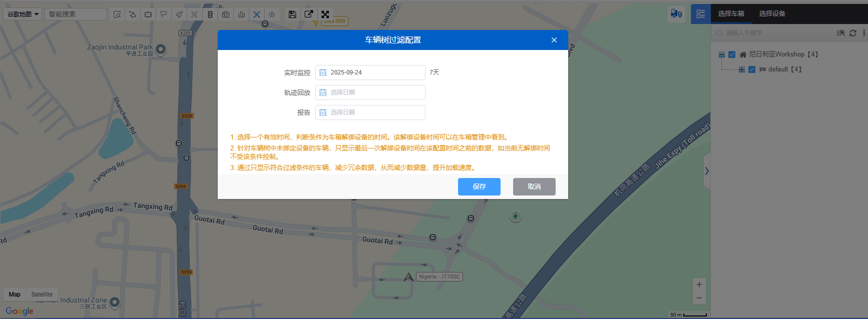868x319 pixels.
Task: Click the truck with clock icon
Action: [676, 14]
